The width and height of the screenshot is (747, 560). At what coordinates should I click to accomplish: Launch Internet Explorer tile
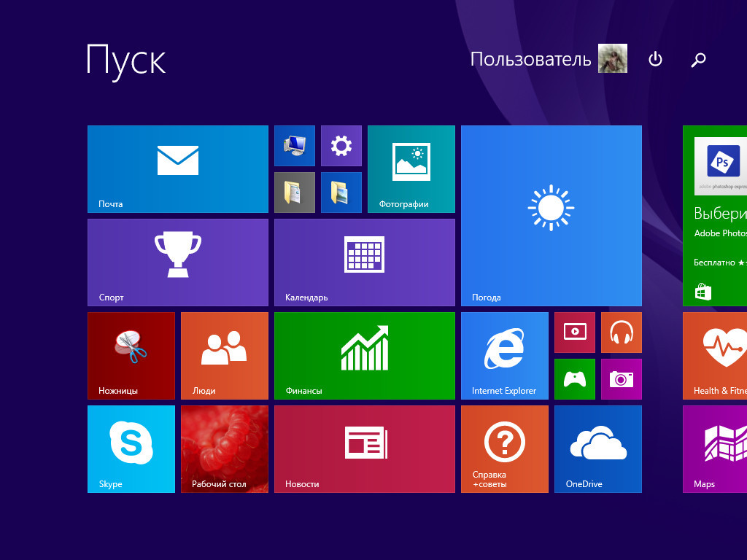[505, 356]
